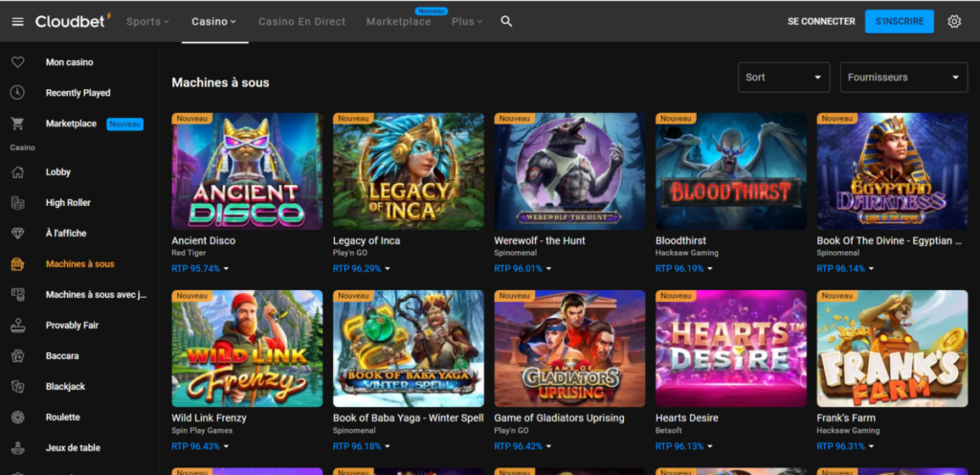The height and width of the screenshot is (475, 980).
Task: Expand the Casino menu in header
Action: (x=213, y=21)
